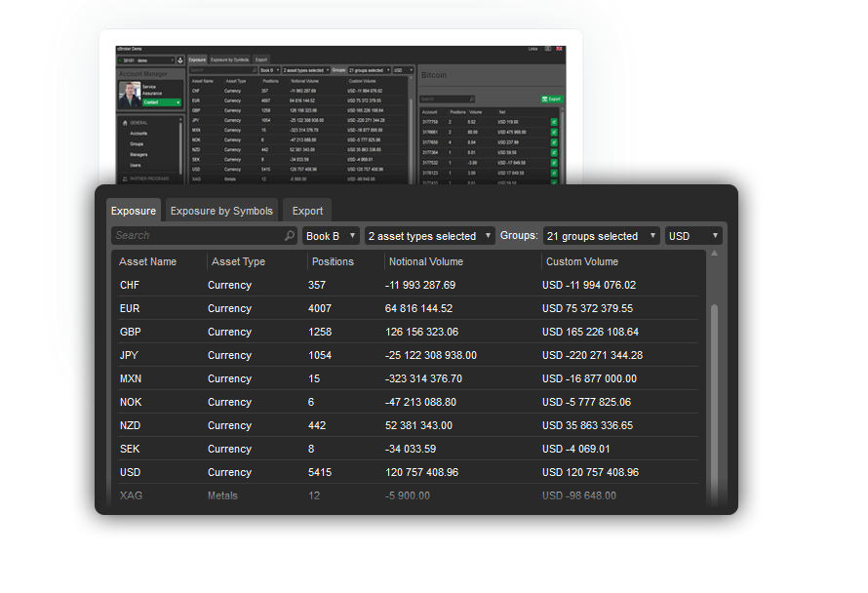Sort by the enlarged Asset Name column header
This screenshot has width=868, height=593.
point(148,261)
